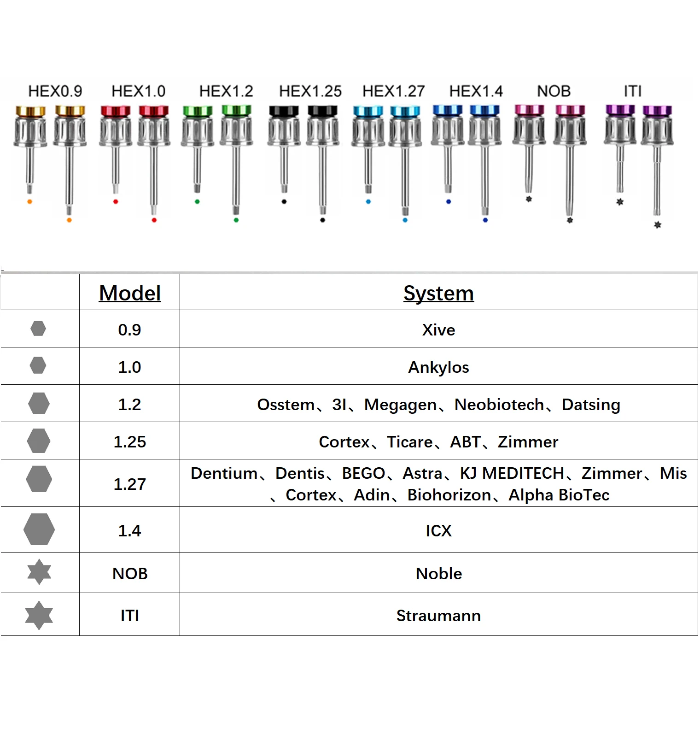Viewport: 700px width, 729px height.
Task: Click the HEX0.9 label above the gold drivers
Action: [x=55, y=91]
